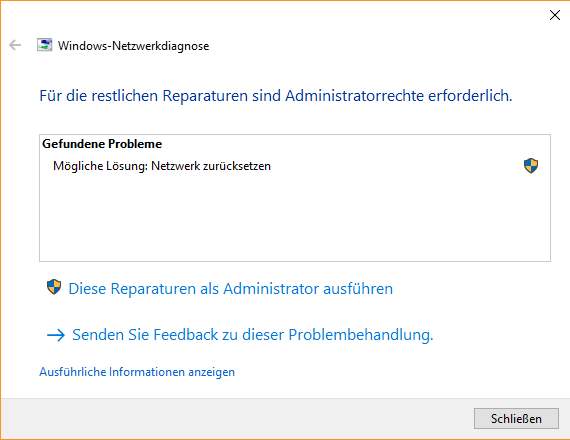
Task: Run "Diese Reparaturen als Administrator ausführen"
Action: coord(230,289)
